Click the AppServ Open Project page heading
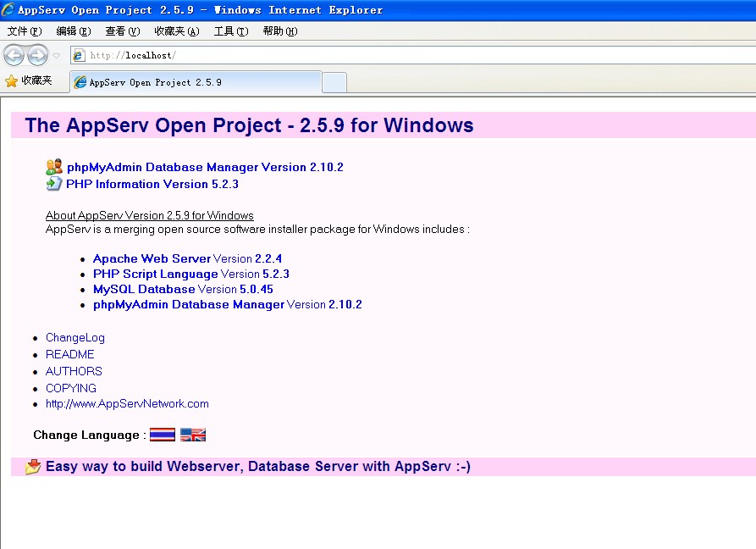This screenshot has height=549, width=756. pos(249,125)
